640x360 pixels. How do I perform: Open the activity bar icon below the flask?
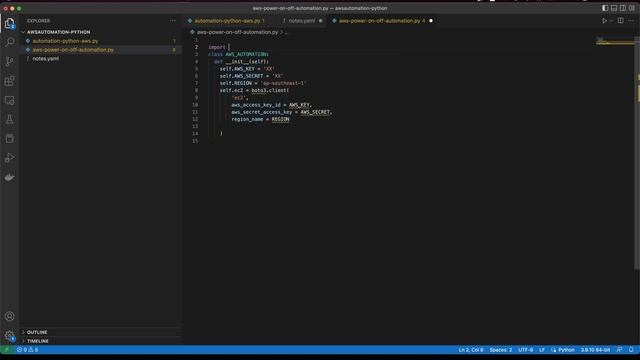(9, 138)
